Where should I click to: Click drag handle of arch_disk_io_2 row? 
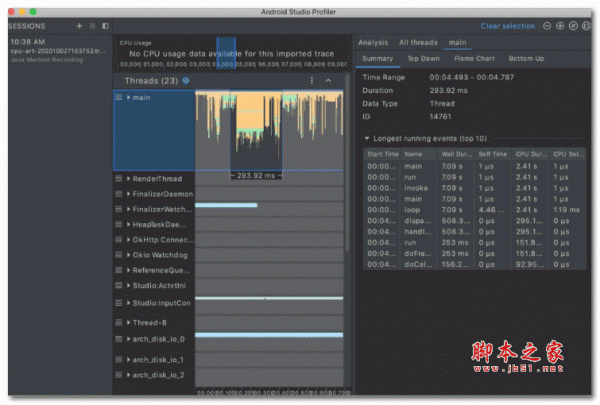[x=119, y=375]
